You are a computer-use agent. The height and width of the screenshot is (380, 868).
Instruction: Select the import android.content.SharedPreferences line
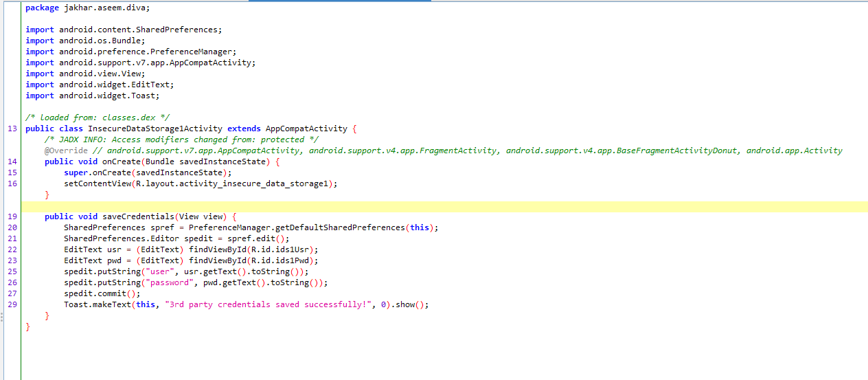pos(124,30)
